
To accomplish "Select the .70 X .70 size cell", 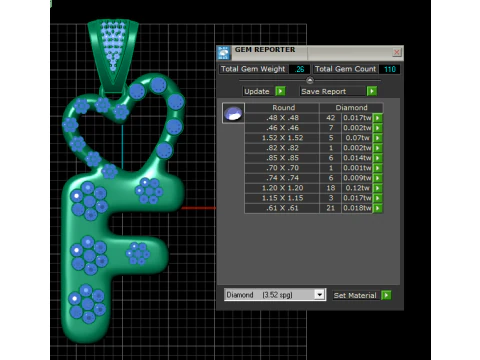I will point(282,168).
